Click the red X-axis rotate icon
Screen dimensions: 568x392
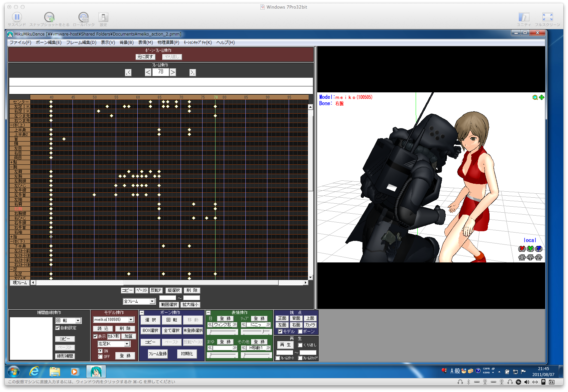522,249
